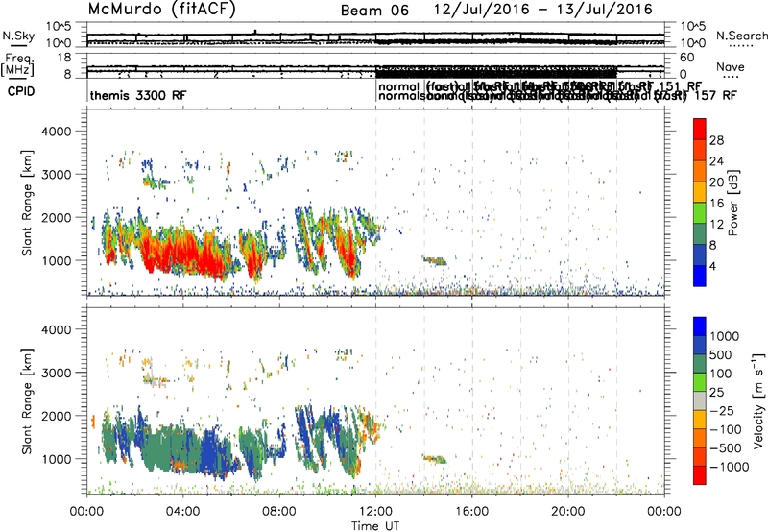This screenshot has height=532, width=768.
Task: Click Slant Range [km] title of velocity panel
Action: tap(27, 401)
